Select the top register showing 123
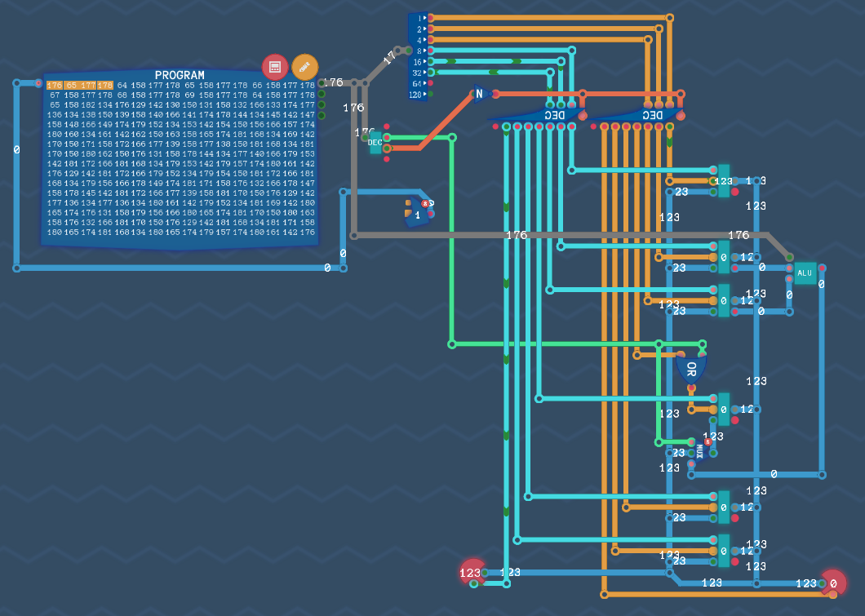 click(x=723, y=180)
